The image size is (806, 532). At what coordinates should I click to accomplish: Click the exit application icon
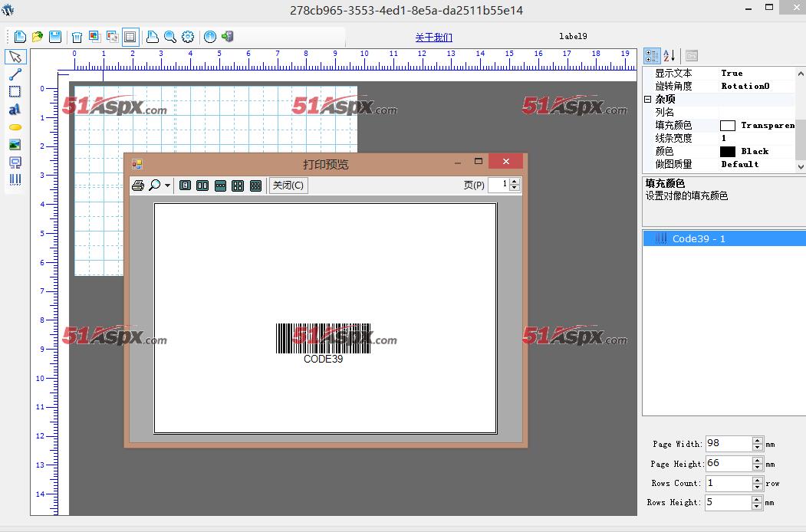(x=228, y=37)
